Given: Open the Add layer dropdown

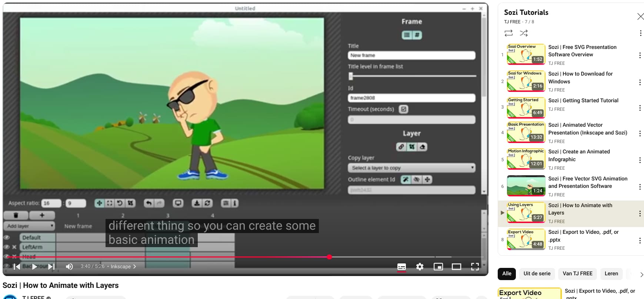Looking at the screenshot, I should click(29, 226).
